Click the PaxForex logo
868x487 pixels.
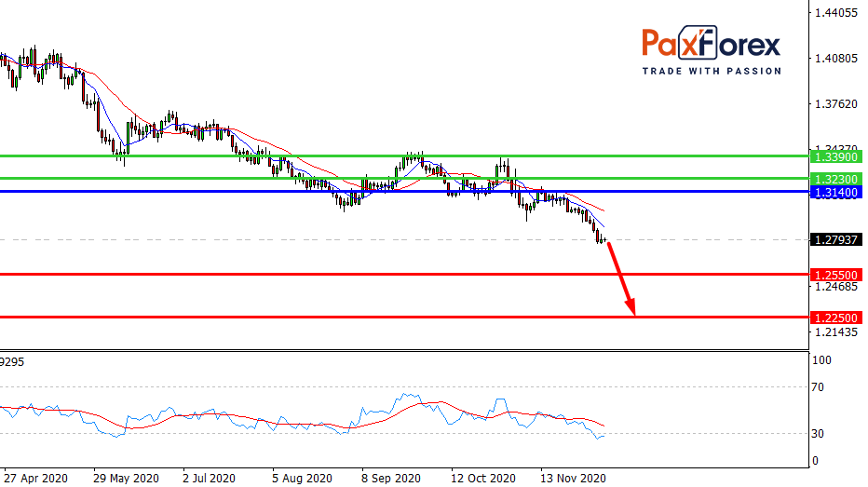pyautogui.click(x=711, y=44)
